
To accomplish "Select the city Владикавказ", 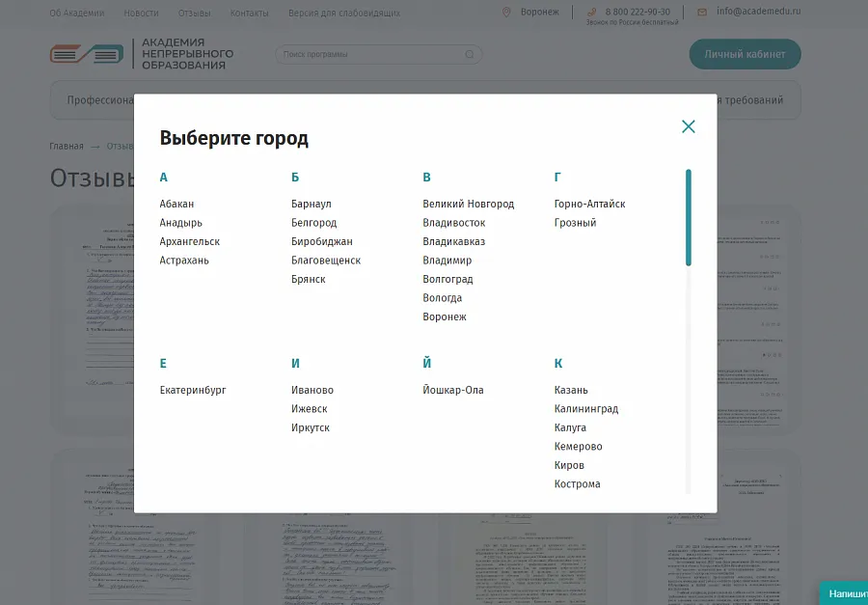I will 454,241.
